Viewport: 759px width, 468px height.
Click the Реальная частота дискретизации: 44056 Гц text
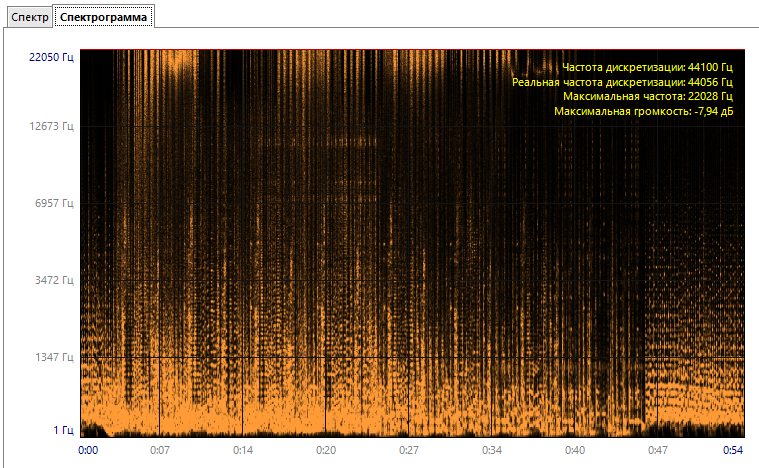tap(622, 82)
